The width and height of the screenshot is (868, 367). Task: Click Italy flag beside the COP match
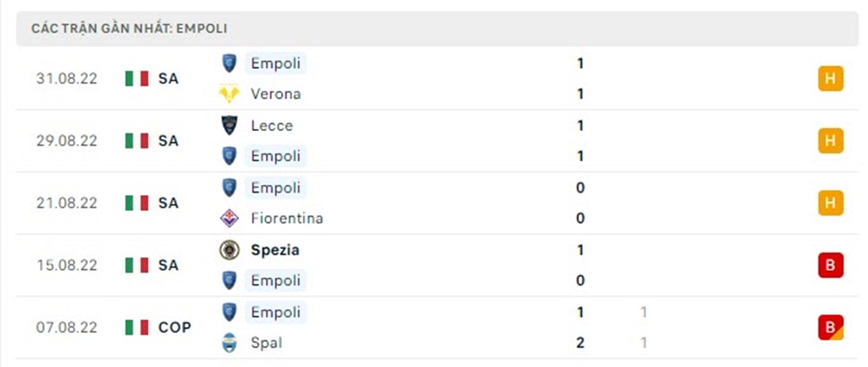tap(136, 327)
